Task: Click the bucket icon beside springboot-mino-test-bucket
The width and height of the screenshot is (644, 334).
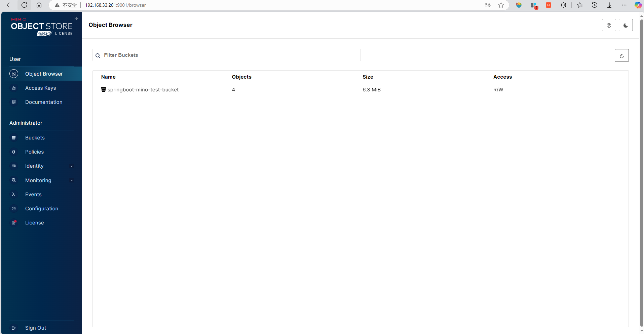Action: [x=104, y=89]
